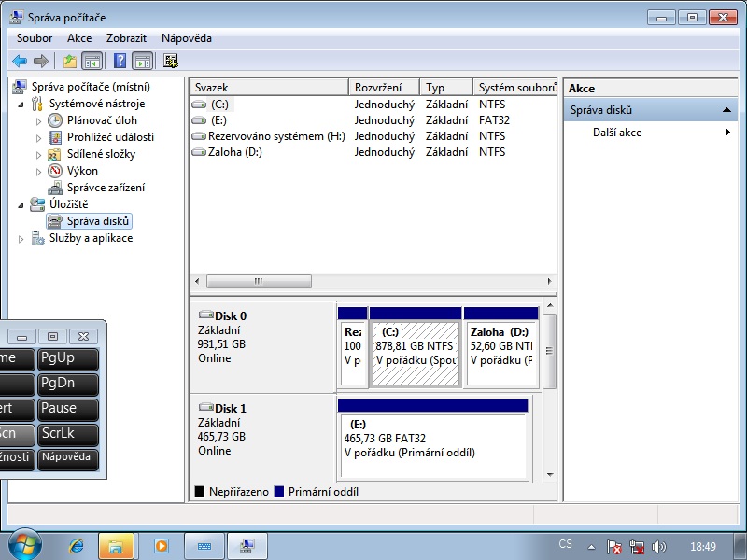Click the Back arrow in the toolbar
The height and width of the screenshot is (560, 747).
[20, 62]
